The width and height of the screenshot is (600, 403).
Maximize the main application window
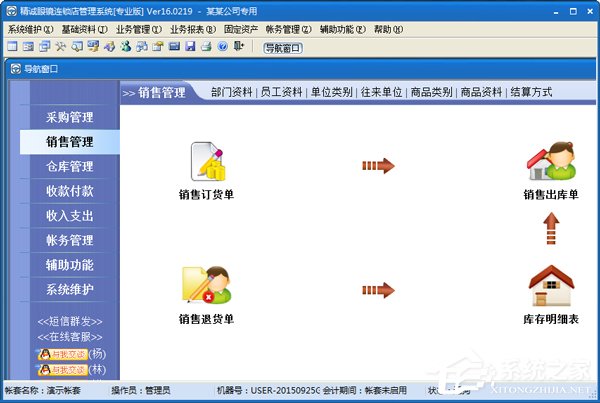[573, 11]
